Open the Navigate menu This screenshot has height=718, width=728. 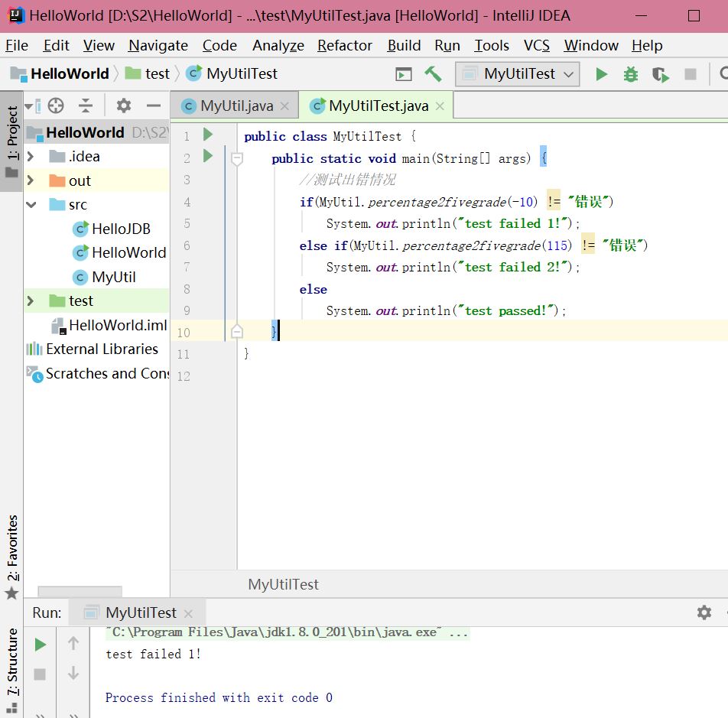tap(158, 45)
